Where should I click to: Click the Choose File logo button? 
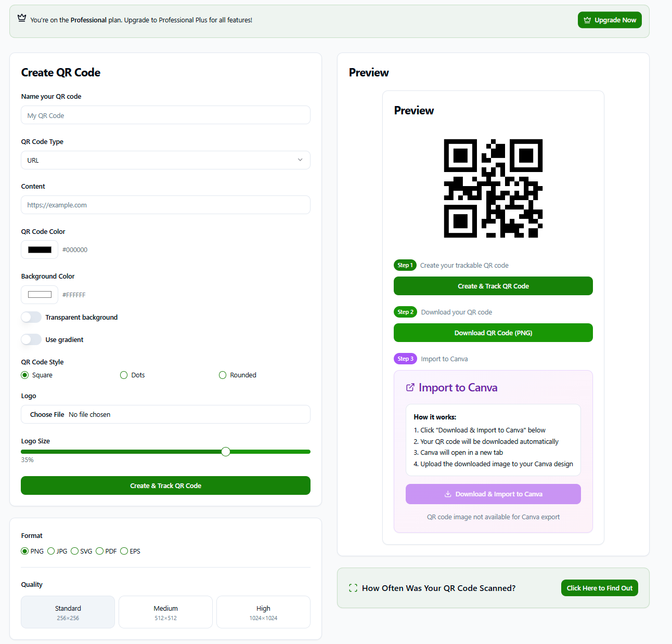[x=47, y=415]
